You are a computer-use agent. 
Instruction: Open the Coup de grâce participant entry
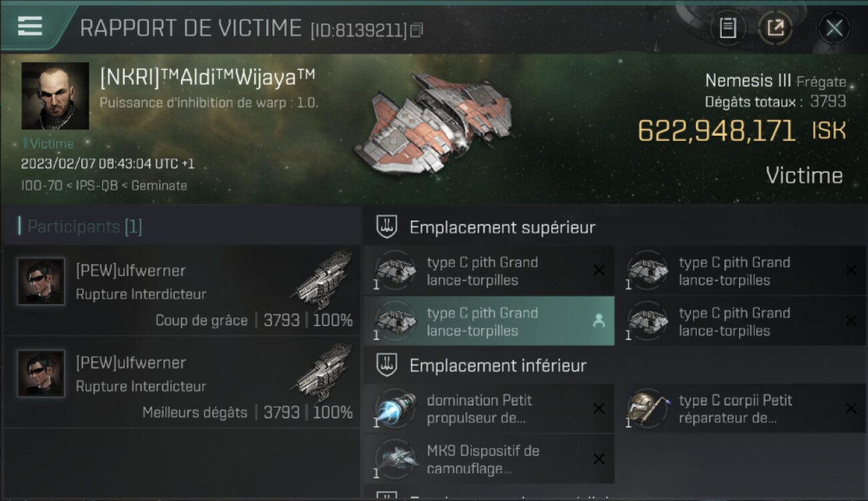pyautogui.click(x=182, y=290)
